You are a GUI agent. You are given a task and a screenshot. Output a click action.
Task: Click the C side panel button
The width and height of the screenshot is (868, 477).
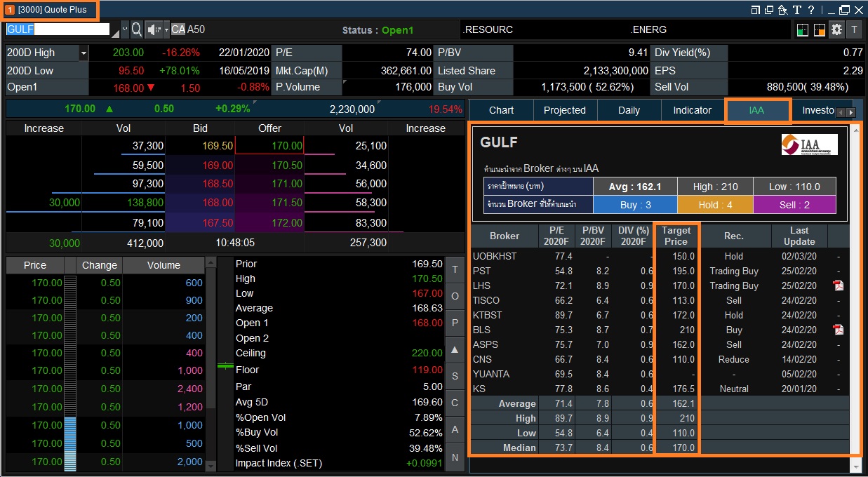click(x=455, y=403)
